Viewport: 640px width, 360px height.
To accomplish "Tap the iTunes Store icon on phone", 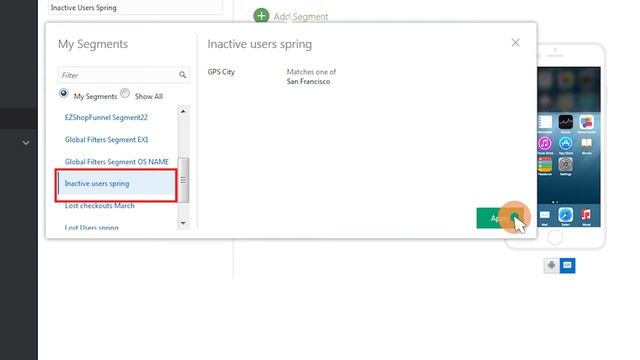I will coord(545,143).
